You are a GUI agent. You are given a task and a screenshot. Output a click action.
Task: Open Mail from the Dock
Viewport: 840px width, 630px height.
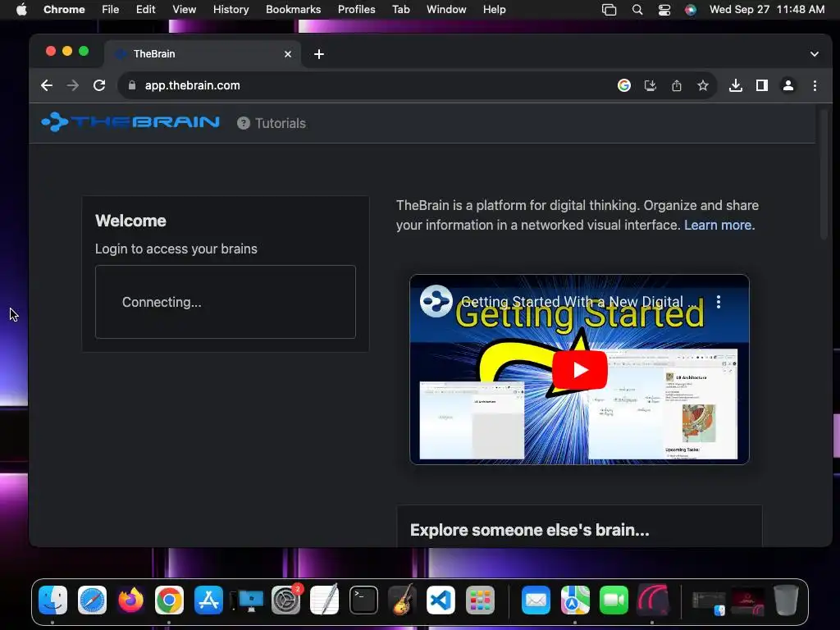click(x=536, y=600)
